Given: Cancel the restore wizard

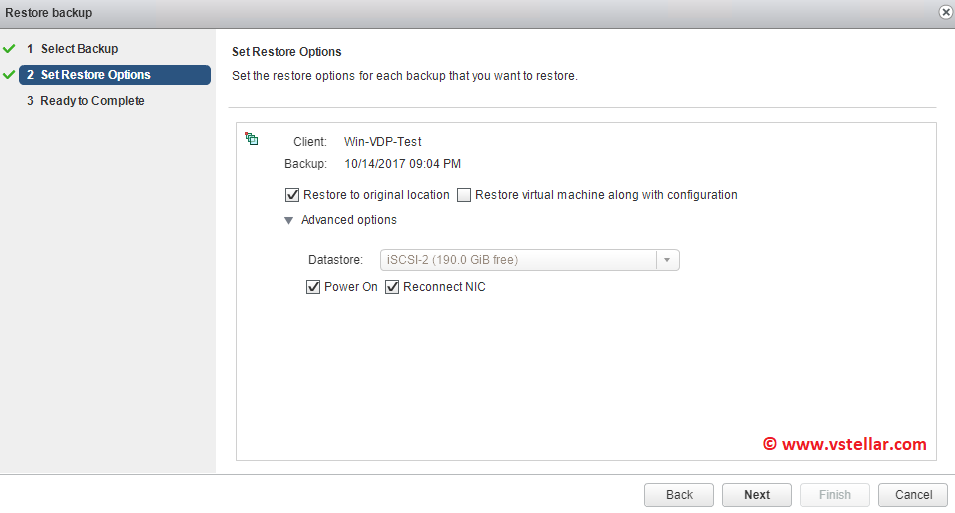Looking at the screenshot, I should (x=913, y=494).
